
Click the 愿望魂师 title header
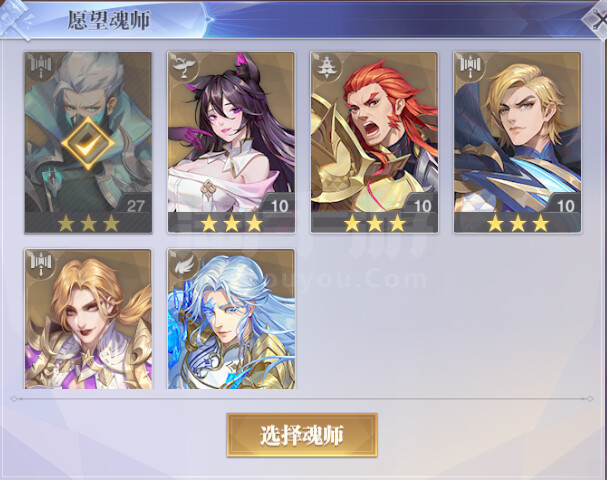coord(108,20)
